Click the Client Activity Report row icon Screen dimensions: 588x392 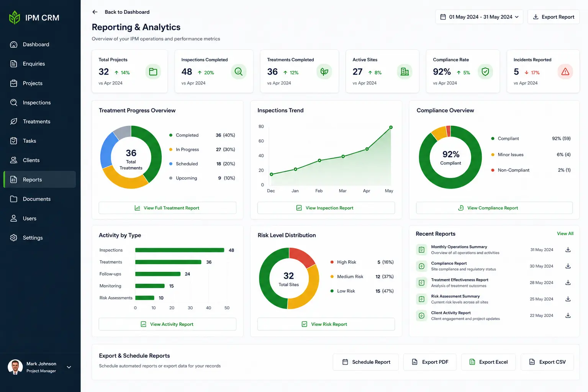click(x=421, y=315)
